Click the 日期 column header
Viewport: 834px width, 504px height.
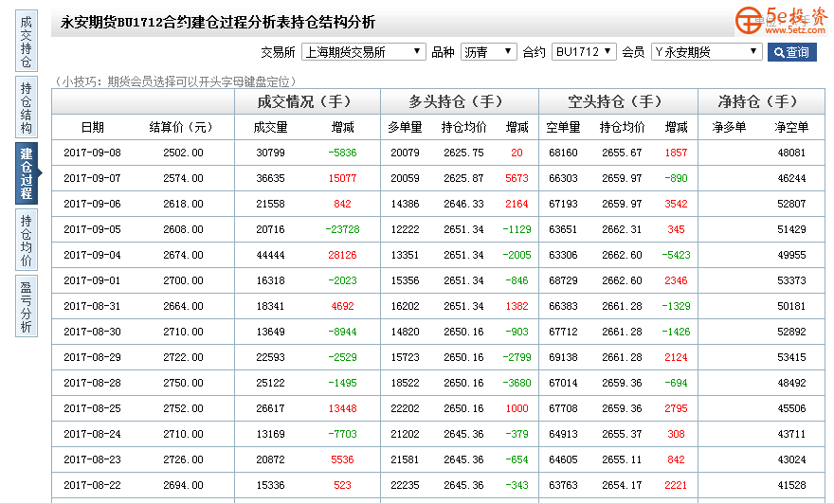93,128
